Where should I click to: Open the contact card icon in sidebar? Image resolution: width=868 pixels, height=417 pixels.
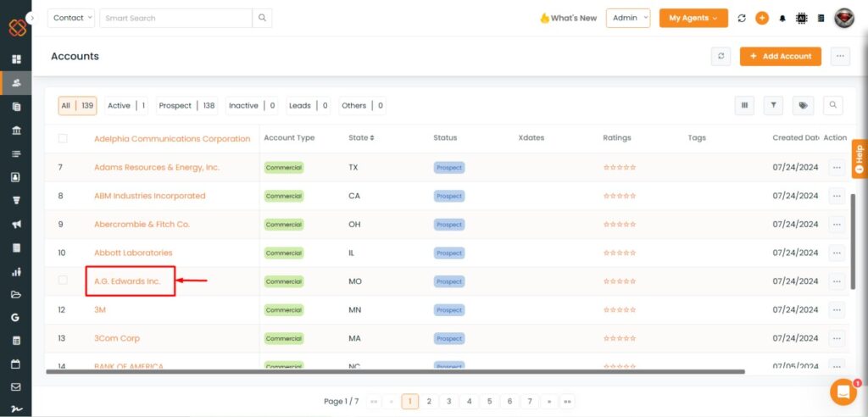(16, 177)
